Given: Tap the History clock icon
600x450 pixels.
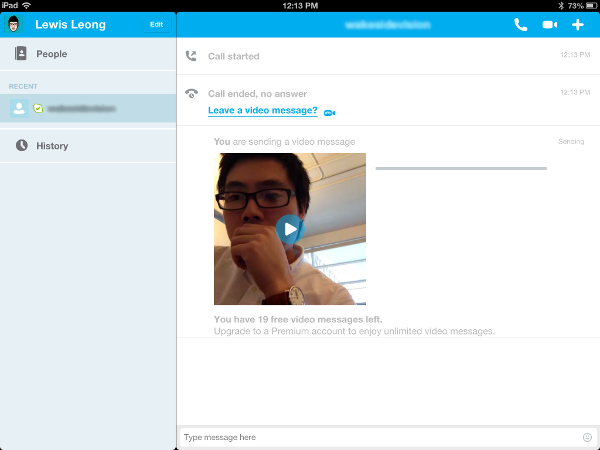Looking at the screenshot, I should (21, 146).
